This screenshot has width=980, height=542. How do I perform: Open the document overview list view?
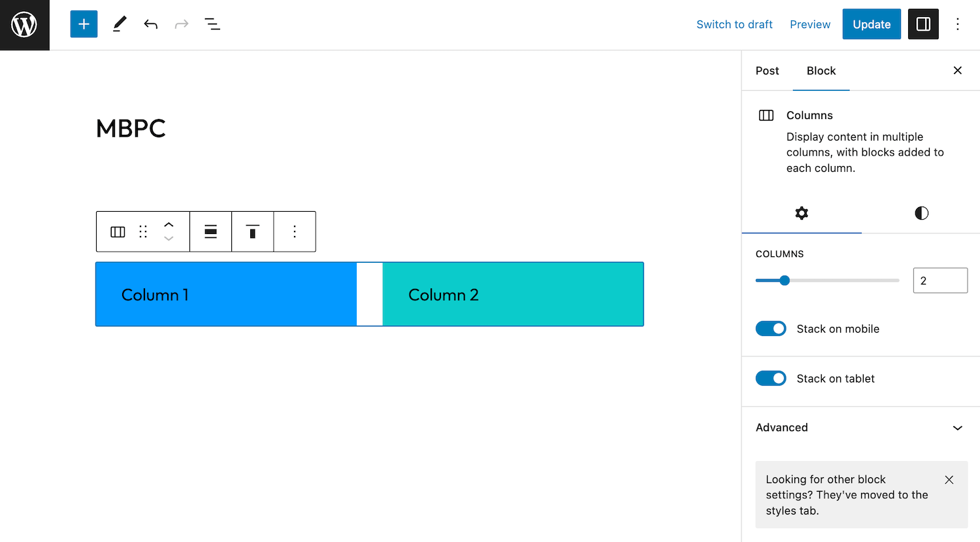(212, 24)
